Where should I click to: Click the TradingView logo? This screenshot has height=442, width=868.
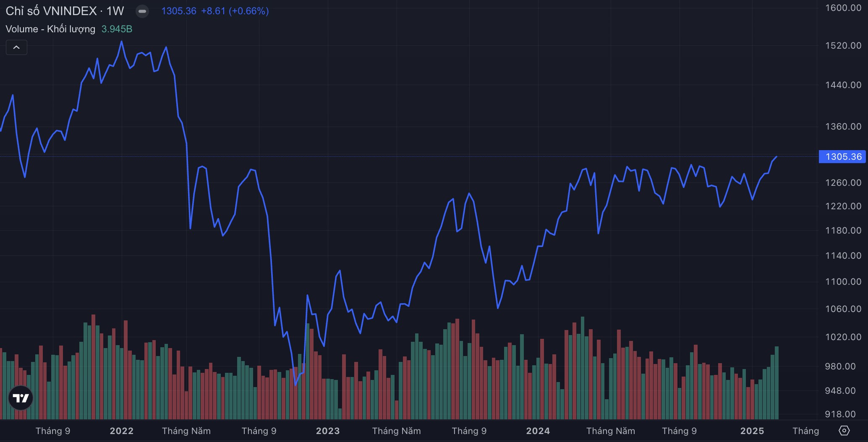pyautogui.click(x=21, y=398)
